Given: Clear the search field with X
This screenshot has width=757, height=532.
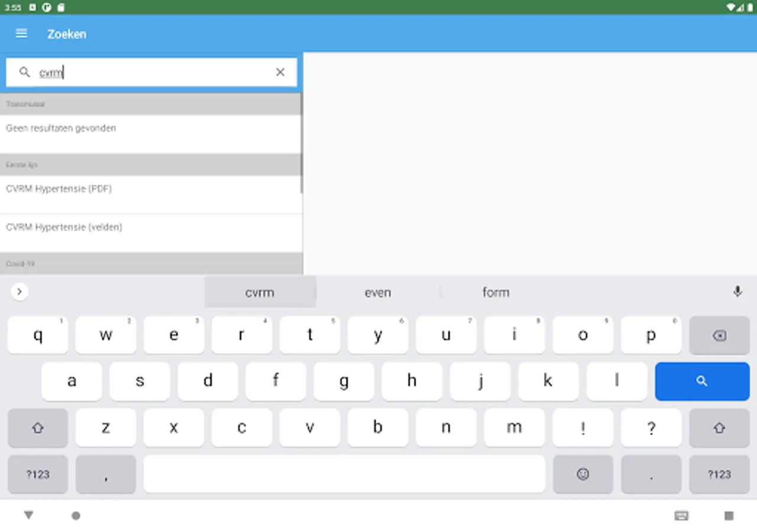Looking at the screenshot, I should pos(280,72).
